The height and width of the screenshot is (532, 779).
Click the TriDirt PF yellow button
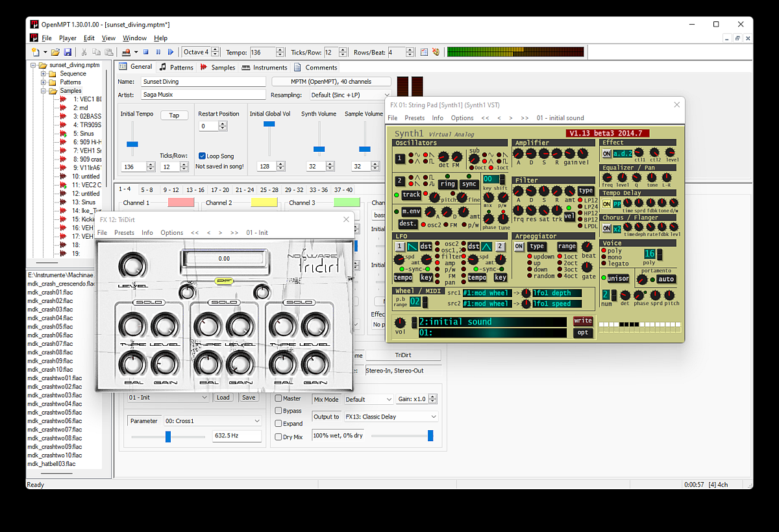coord(225,281)
